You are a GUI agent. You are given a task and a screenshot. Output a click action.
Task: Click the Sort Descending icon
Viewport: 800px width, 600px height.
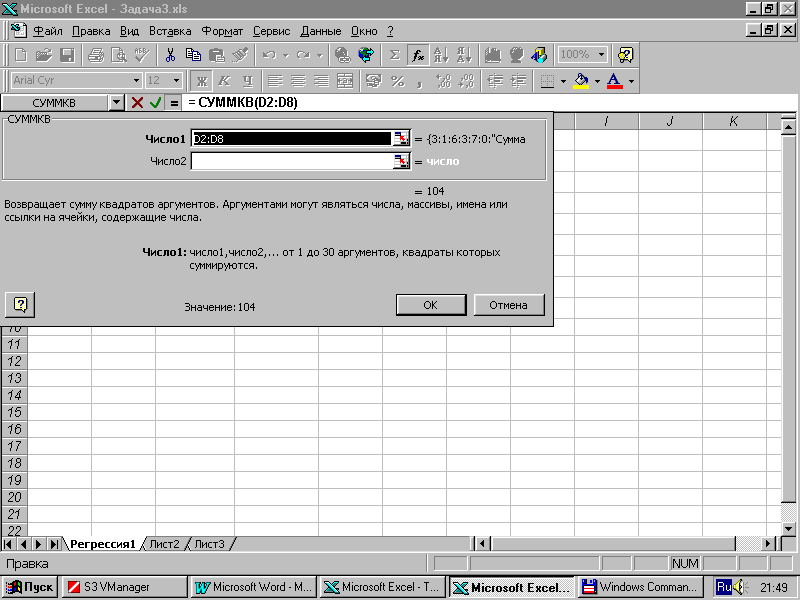click(464, 55)
